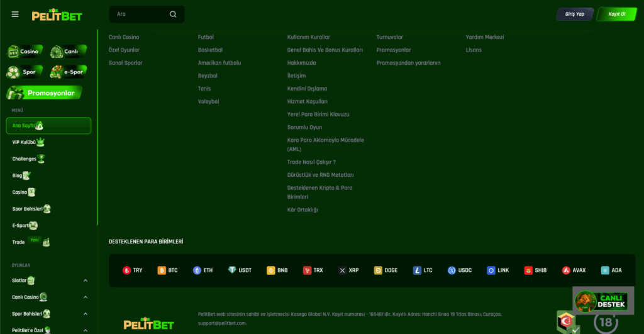Open the Kullanım Kuralları link
This screenshot has height=334, width=644.
tap(308, 37)
